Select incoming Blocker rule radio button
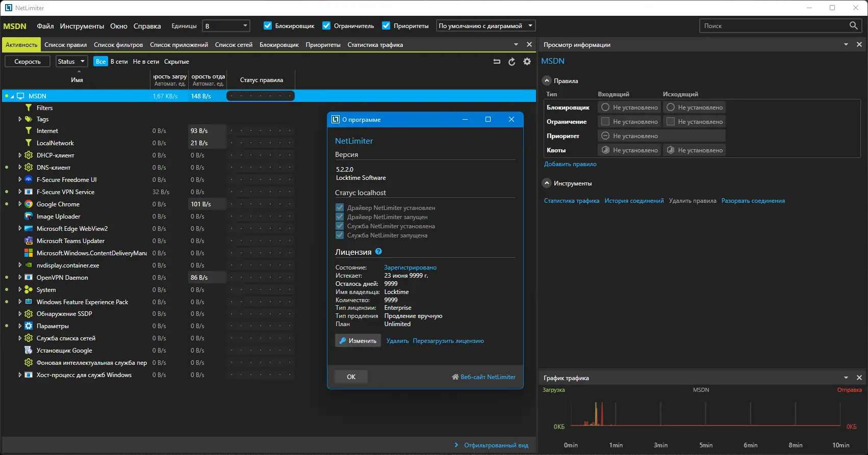Screen dimensions: 868x455 (x=605, y=108)
